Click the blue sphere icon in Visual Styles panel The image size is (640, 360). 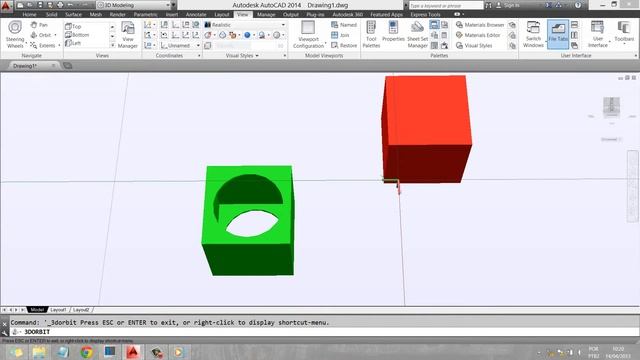pos(247,35)
